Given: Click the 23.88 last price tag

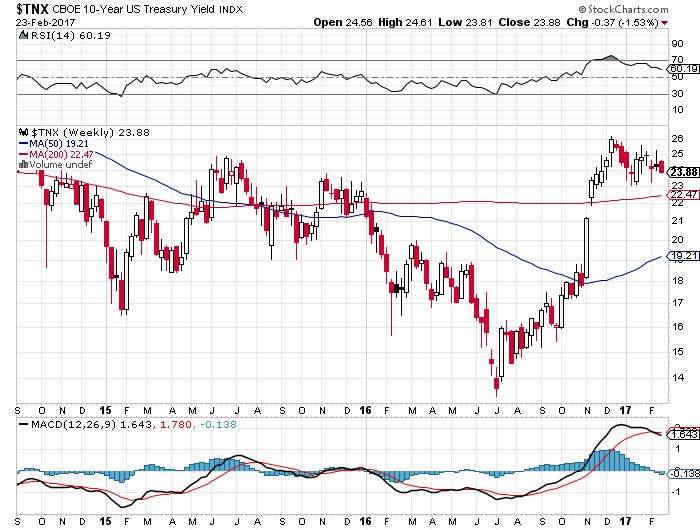Looking at the screenshot, I should pyautogui.click(x=683, y=172).
